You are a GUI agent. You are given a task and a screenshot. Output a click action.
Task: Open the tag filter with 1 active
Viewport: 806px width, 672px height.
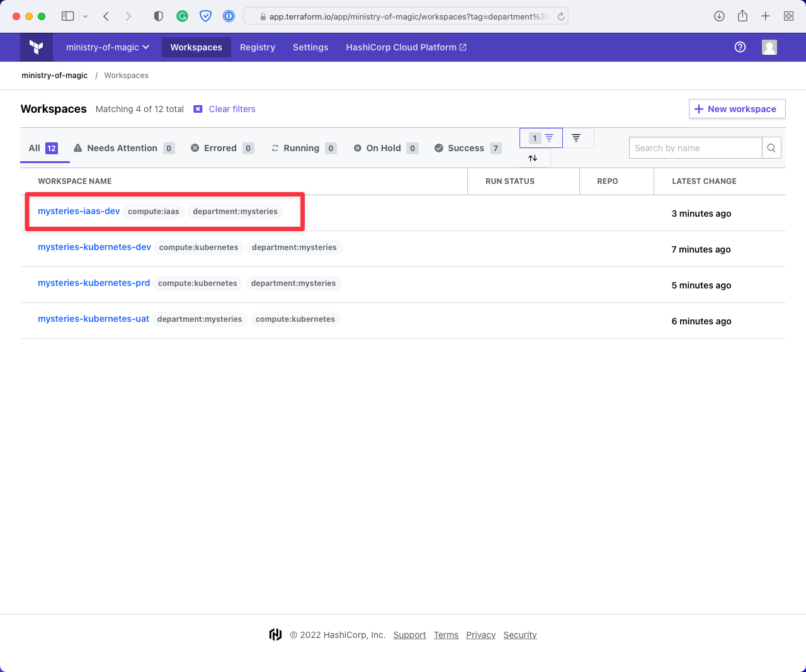tap(541, 138)
